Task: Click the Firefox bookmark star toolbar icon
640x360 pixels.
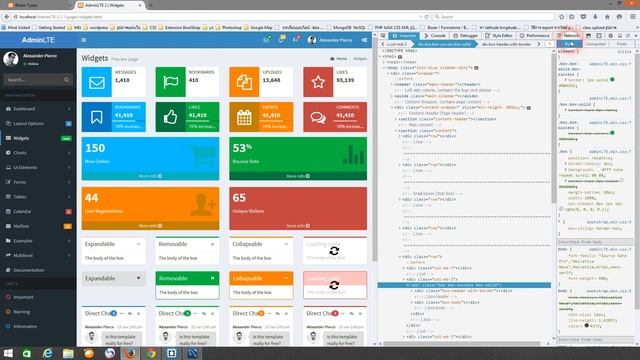Action: [x=562, y=17]
